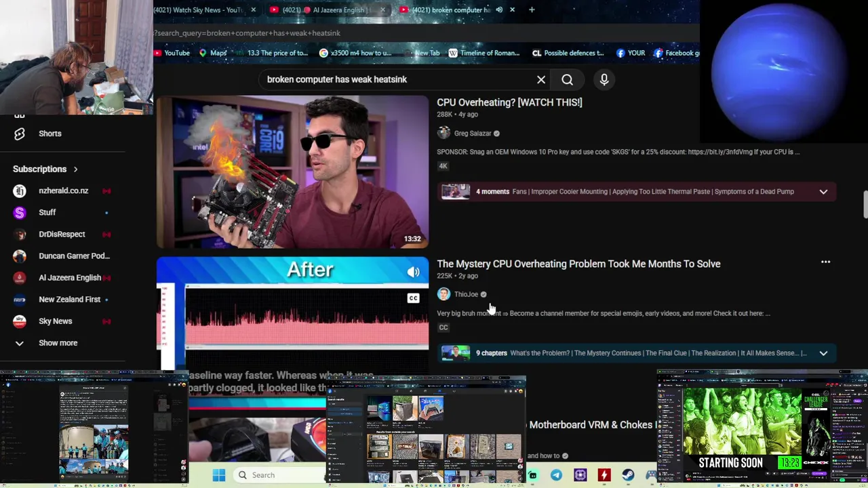Close the Al Jazeera English tab

(382, 9)
